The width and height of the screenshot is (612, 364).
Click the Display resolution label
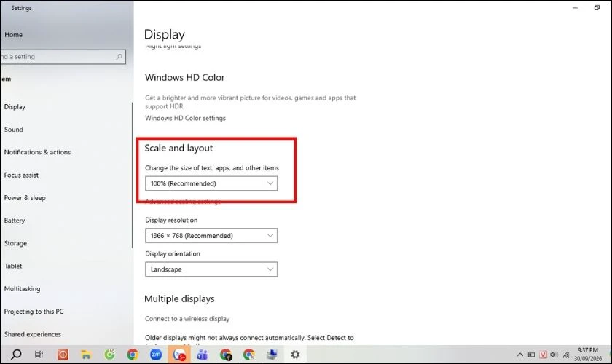[x=171, y=220]
